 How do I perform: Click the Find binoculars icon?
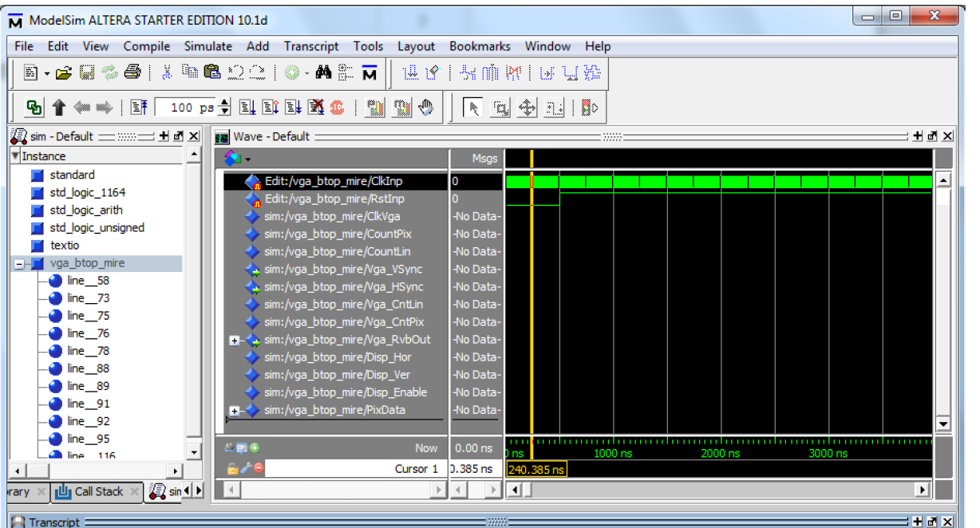click(x=323, y=73)
